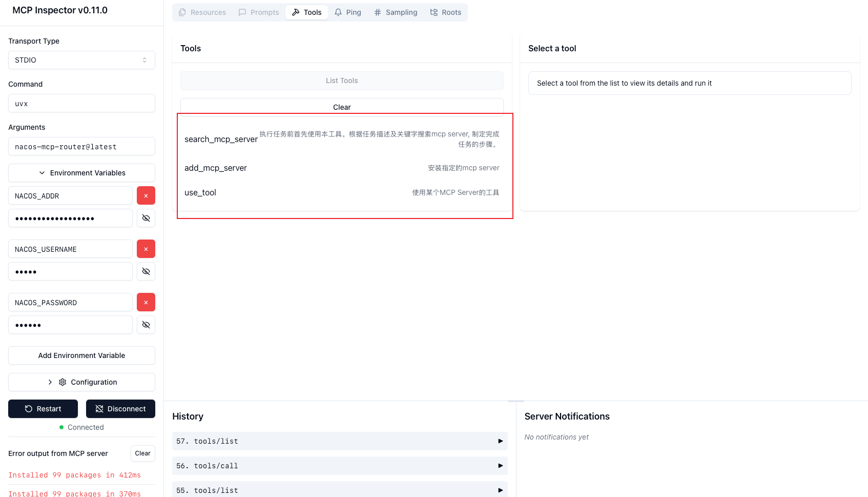Screen dimensions: 868x497
Task: Click the List Tools button
Action: pos(341,81)
